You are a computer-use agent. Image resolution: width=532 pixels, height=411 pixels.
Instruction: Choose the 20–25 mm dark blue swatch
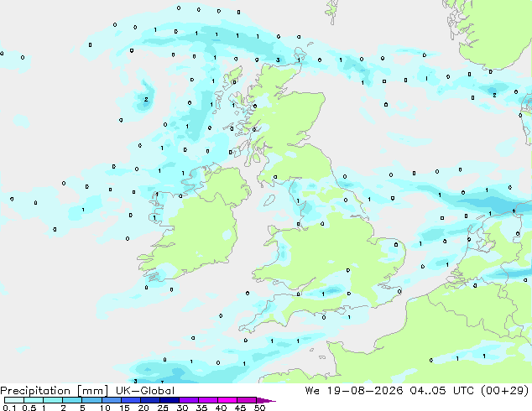[x=149, y=400]
